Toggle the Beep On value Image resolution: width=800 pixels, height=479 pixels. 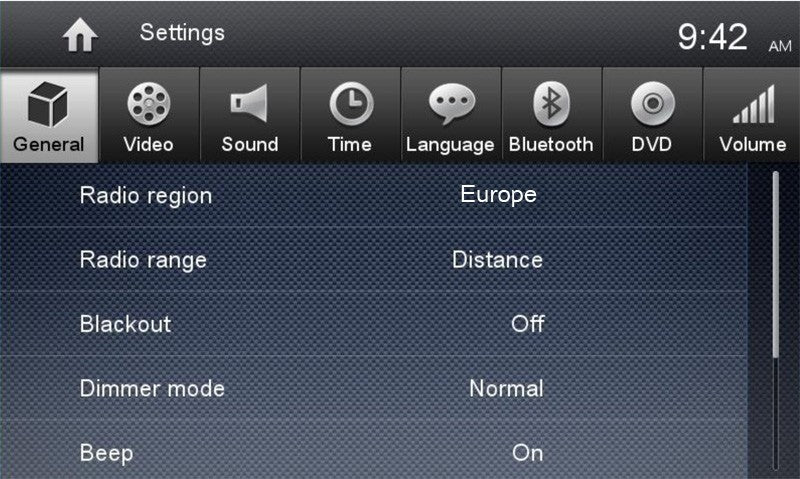(x=527, y=453)
